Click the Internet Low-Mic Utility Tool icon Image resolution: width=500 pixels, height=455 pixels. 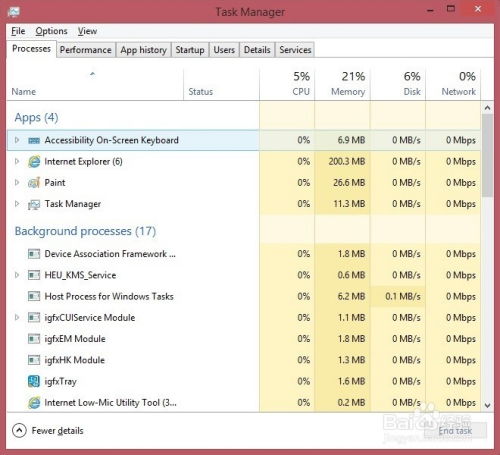coord(34,403)
